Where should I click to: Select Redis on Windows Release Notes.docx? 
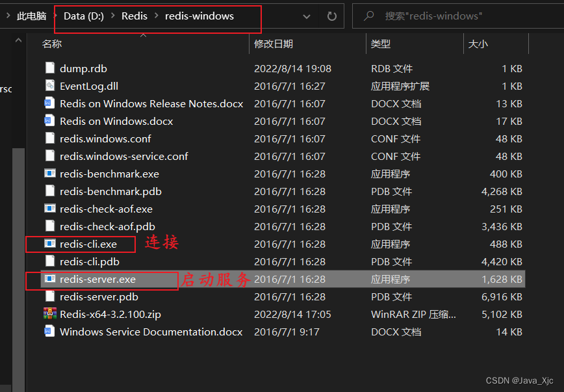[151, 103]
